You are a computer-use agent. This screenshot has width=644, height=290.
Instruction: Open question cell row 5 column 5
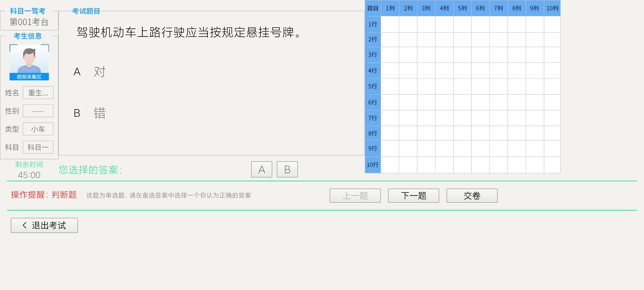point(462,86)
